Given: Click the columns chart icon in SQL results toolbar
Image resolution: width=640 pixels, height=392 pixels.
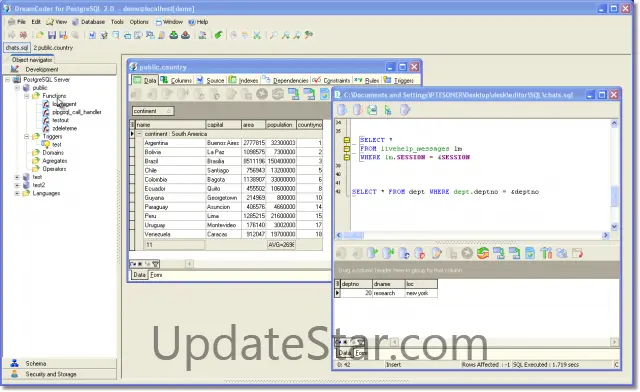Looking at the screenshot, I should pos(546,253).
